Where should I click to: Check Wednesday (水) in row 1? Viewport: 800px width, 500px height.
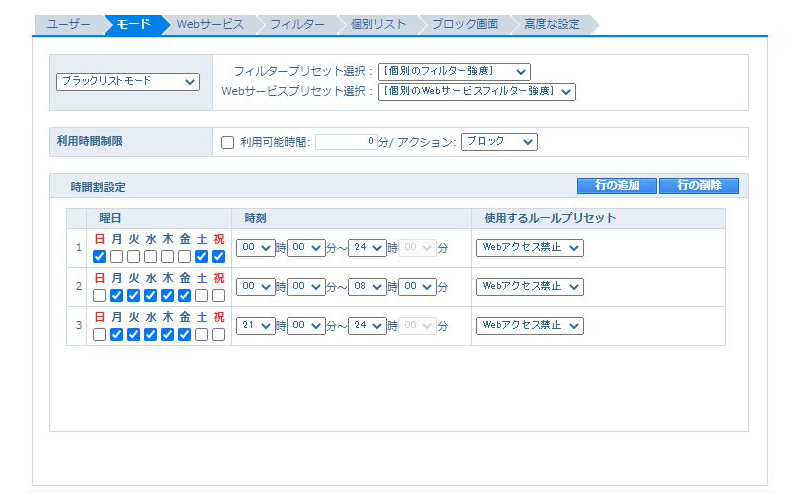pyautogui.click(x=151, y=256)
